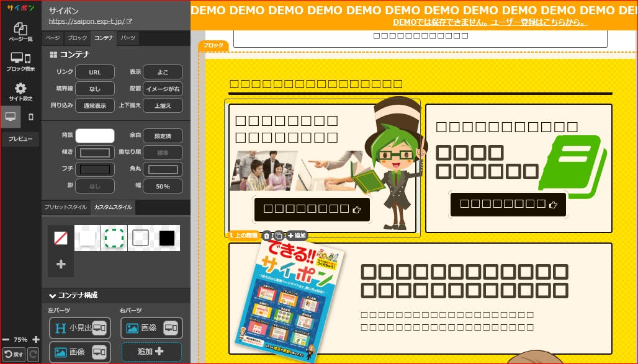Pick the white 背景 color swatch

click(x=95, y=135)
